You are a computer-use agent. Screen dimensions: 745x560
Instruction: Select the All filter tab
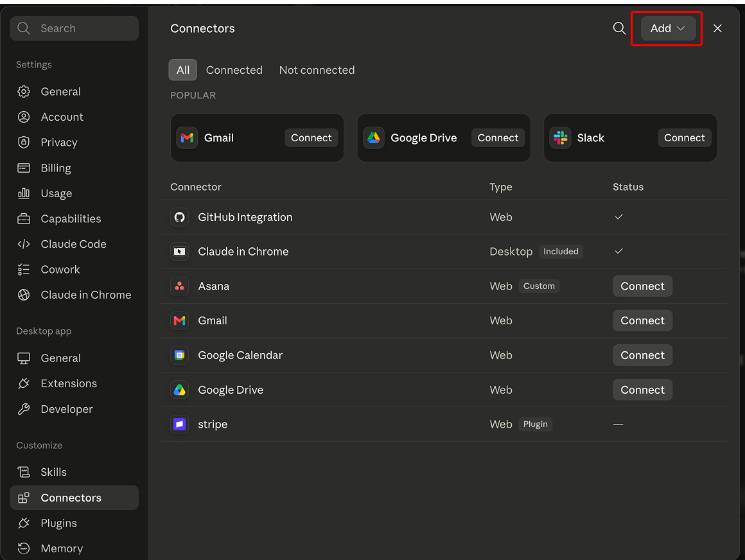(183, 70)
